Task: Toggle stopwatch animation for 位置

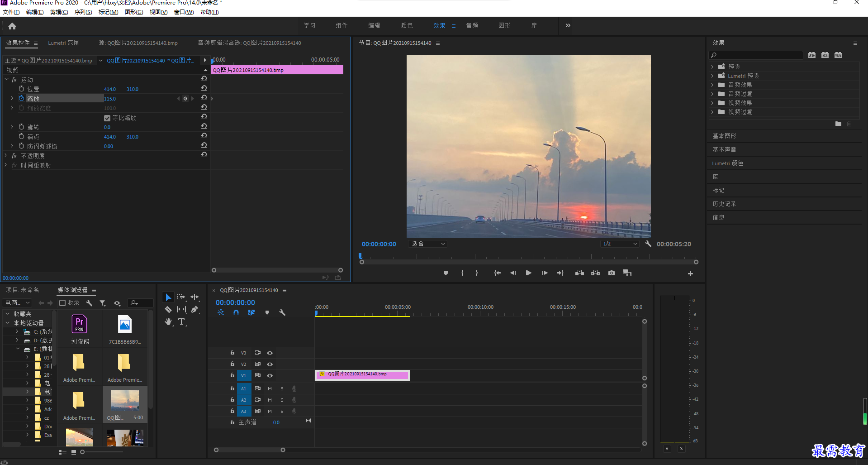Action: pyautogui.click(x=21, y=89)
